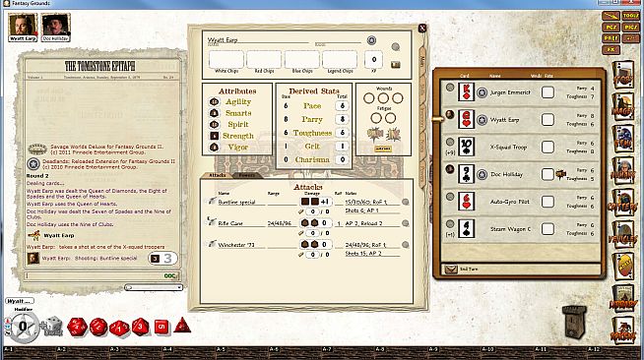Click the Ten of Spades initiative card
Image resolution: width=644 pixels, height=360 pixels.
[466, 147]
